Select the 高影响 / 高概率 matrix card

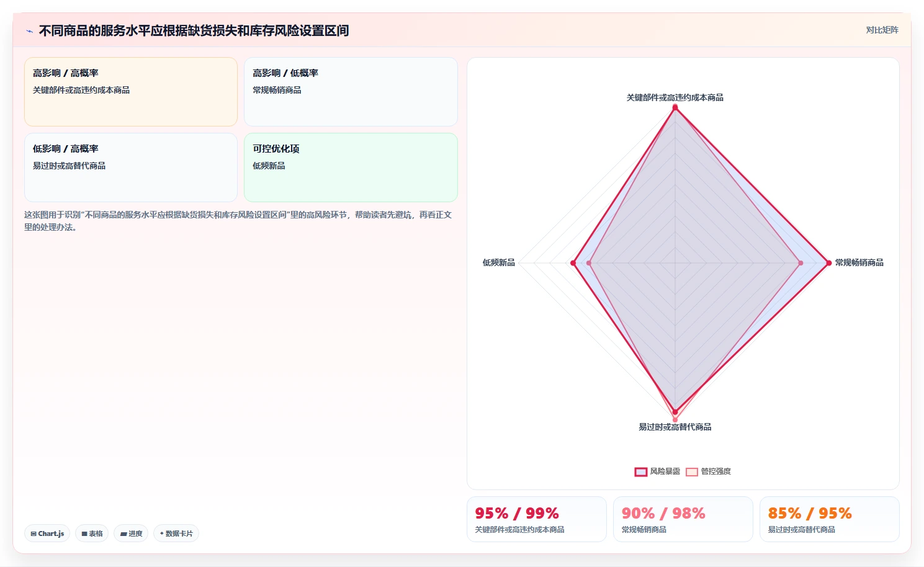(131, 92)
